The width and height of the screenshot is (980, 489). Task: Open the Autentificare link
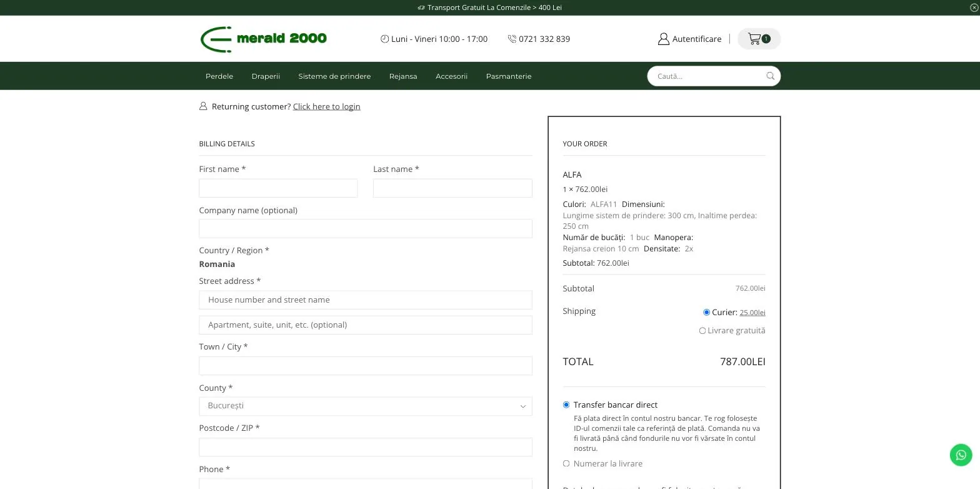[x=697, y=39]
